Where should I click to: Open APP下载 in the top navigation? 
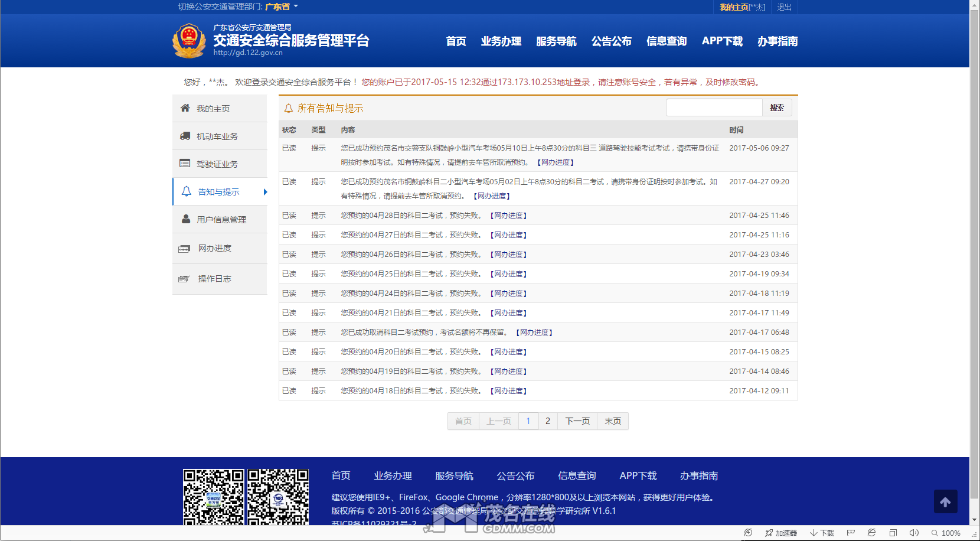[x=722, y=41]
